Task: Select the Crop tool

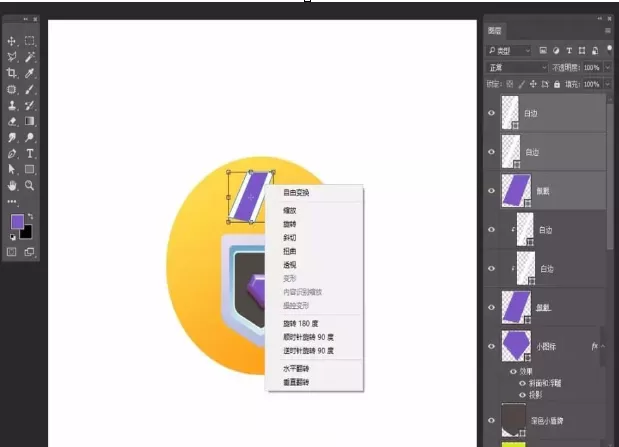Action: 11,73
